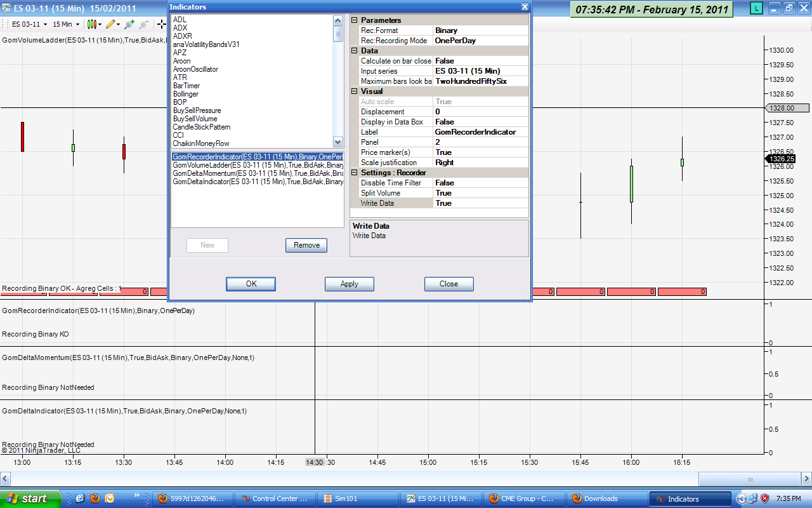Click the network tray icon
This screenshot has height=508, width=812.
752,498
